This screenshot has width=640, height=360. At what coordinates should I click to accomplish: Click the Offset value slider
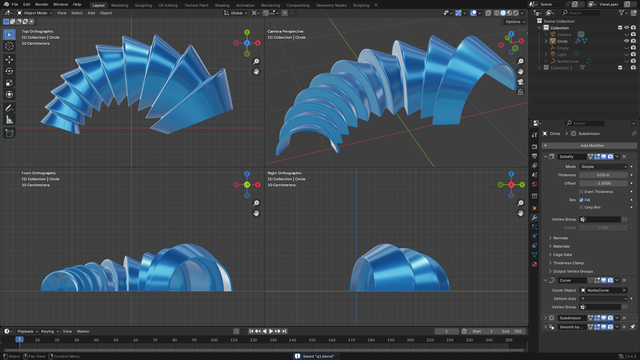click(x=603, y=183)
